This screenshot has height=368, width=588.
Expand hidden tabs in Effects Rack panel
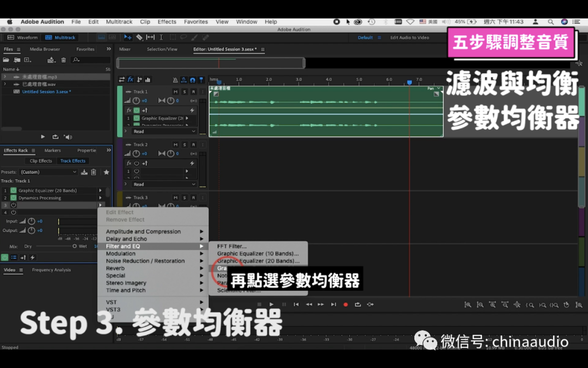click(x=109, y=150)
